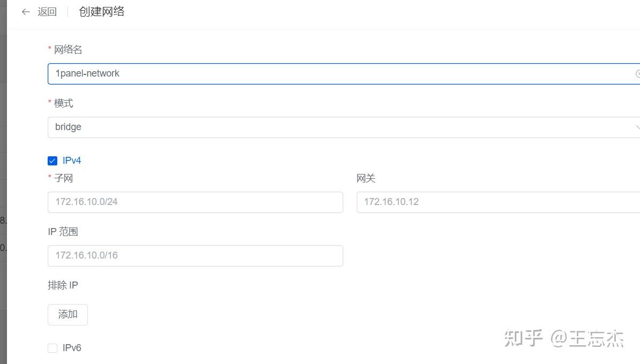The height and width of the screenshot is (364, 640).
Task: Click the 创建网络 page title
Action: (101, 11)
